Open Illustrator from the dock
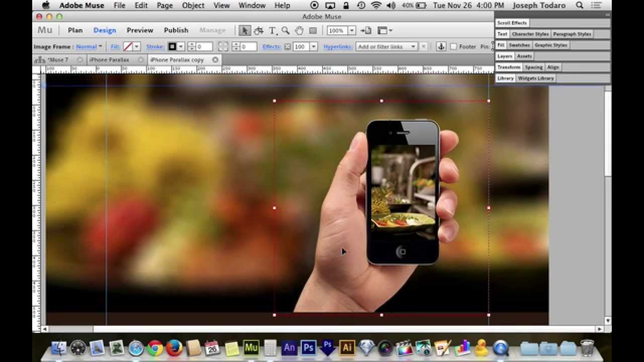 pos(347,347)
